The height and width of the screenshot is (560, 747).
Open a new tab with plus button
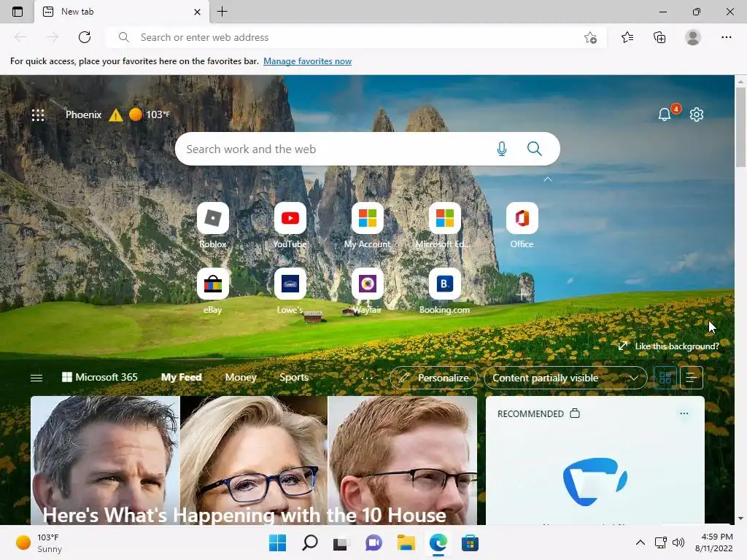[x=222, y=12]
